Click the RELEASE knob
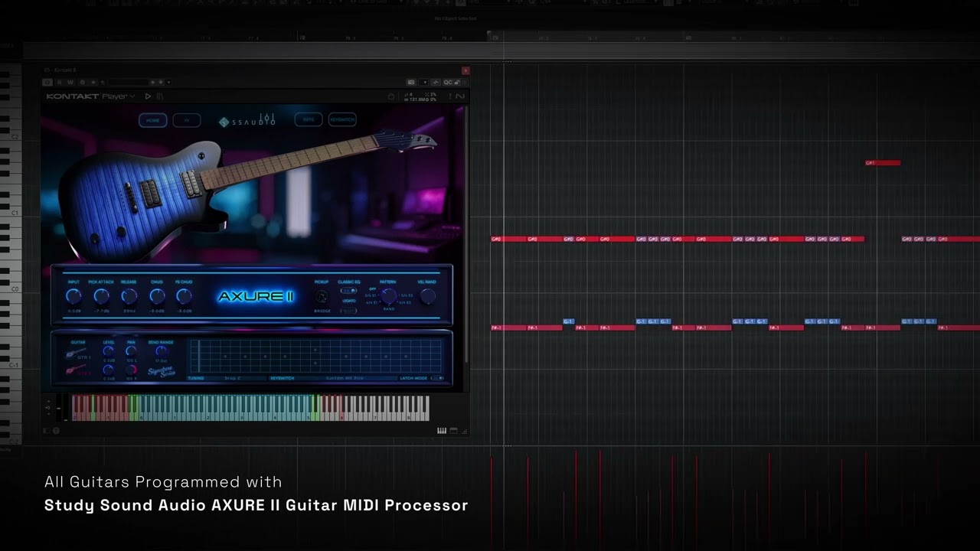980x551 pixels. click(129, 296)
